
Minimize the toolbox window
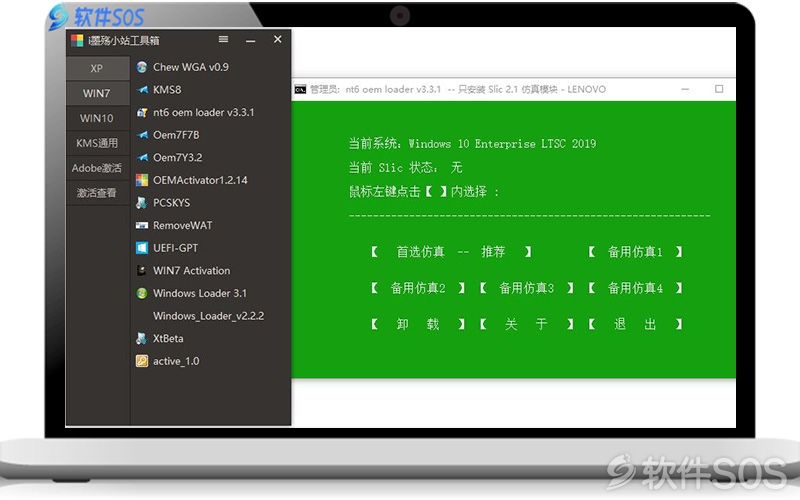click(x=251, y=40)
